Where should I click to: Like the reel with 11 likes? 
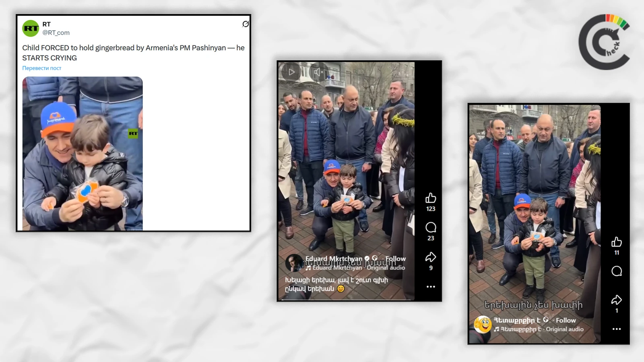click(617, 242)
